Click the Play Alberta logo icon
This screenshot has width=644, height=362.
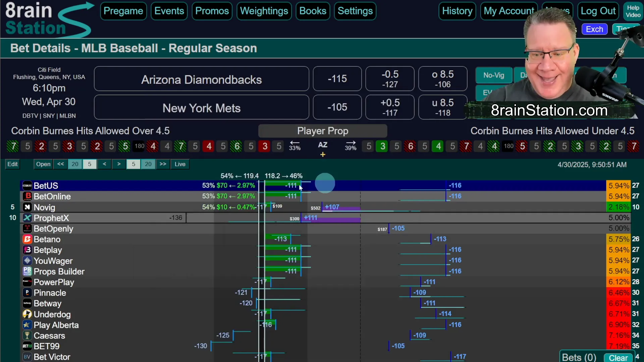[x=27, y=325]
